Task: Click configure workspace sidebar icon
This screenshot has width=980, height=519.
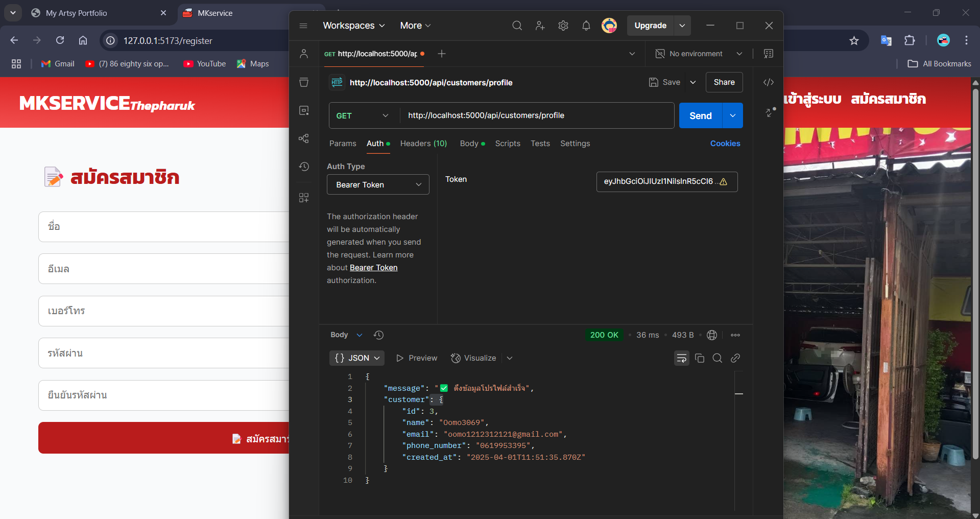Action: tap(304, 198)
